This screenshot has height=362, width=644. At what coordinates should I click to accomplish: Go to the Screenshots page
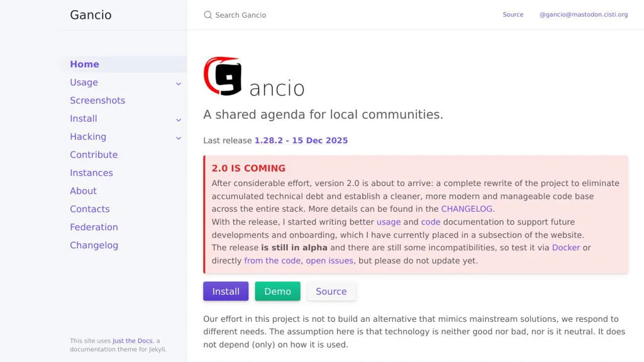coord(97,100)
